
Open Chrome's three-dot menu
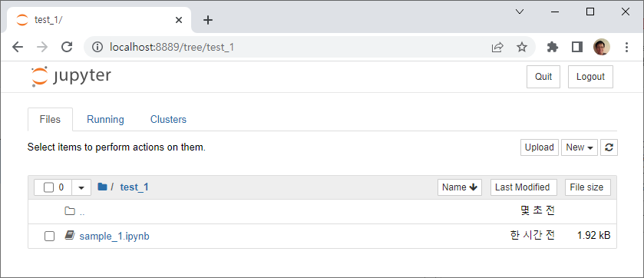[626, 47]
